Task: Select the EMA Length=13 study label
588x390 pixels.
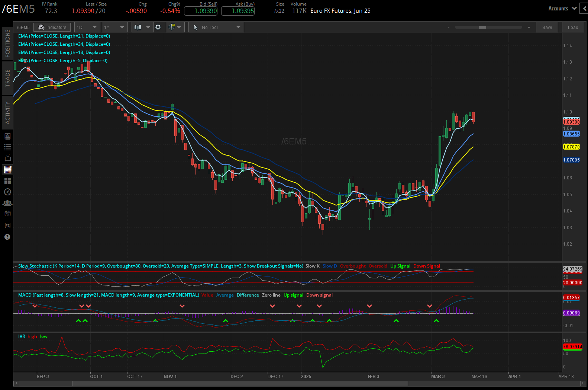Action: [x=64, y=52]
